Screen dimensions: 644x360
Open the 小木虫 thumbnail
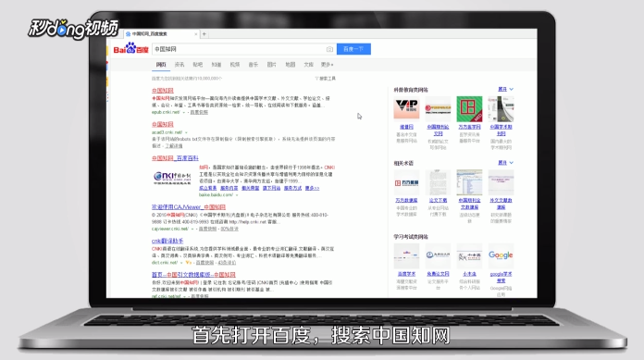click(469, 255)
